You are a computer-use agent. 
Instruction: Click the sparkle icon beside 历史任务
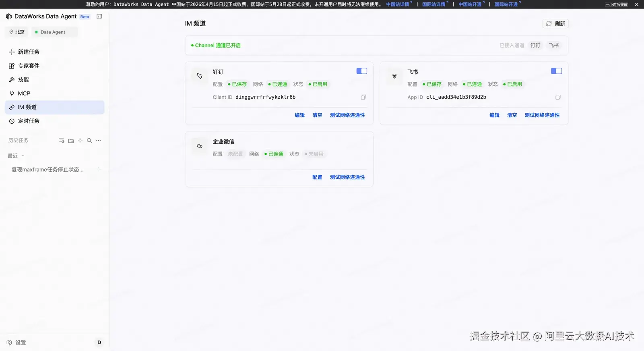click(x=80, y=141)
